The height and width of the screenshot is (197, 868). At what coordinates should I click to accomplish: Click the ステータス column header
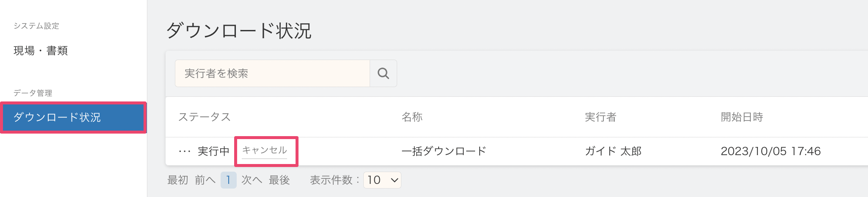tap(205, 117)
